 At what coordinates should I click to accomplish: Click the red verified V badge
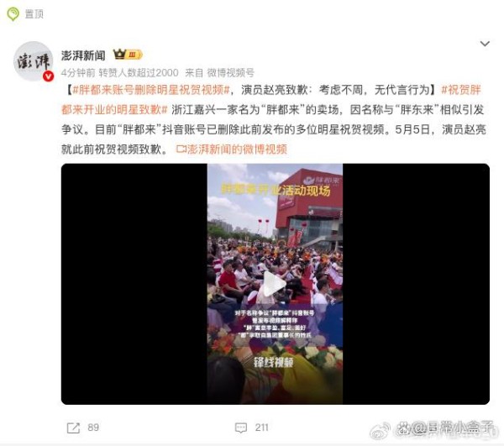pyautogui.click(x=48, y=76)
